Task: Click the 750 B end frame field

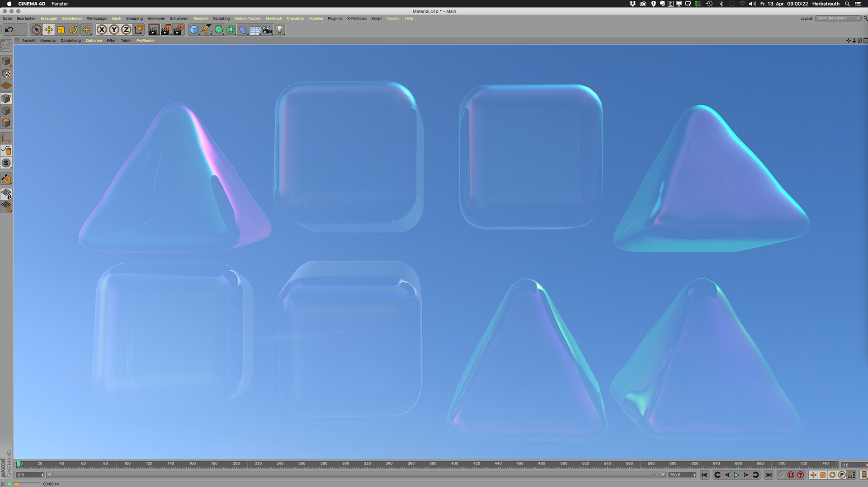Action: pyautogui.click(x=682, y=475)
